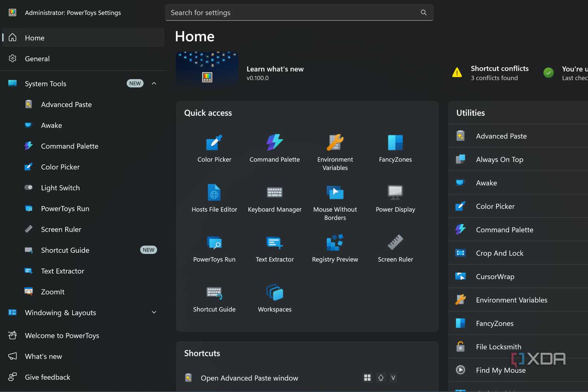This screenshot has height=392, width=588.
Task: View the Shortcut conflicts warning
Action: click(x=490, y=73)
